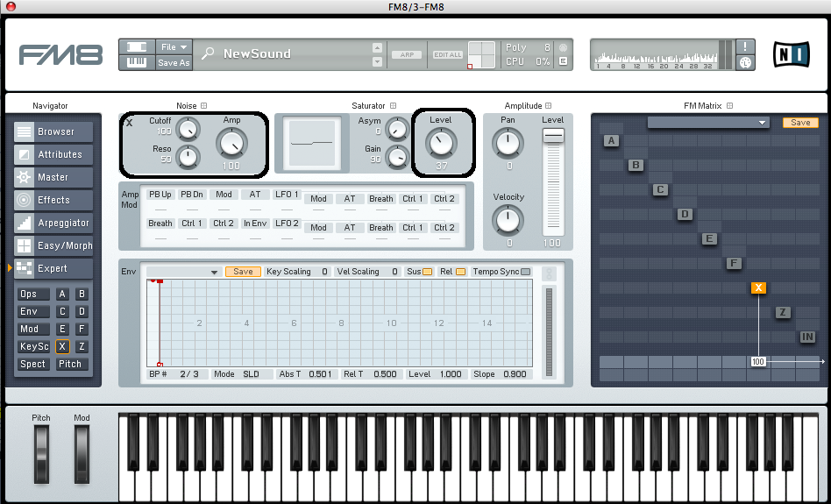Toggle the keyboard view icon
Viewport: 831px width, 504px height.
[x=137, y=62]
